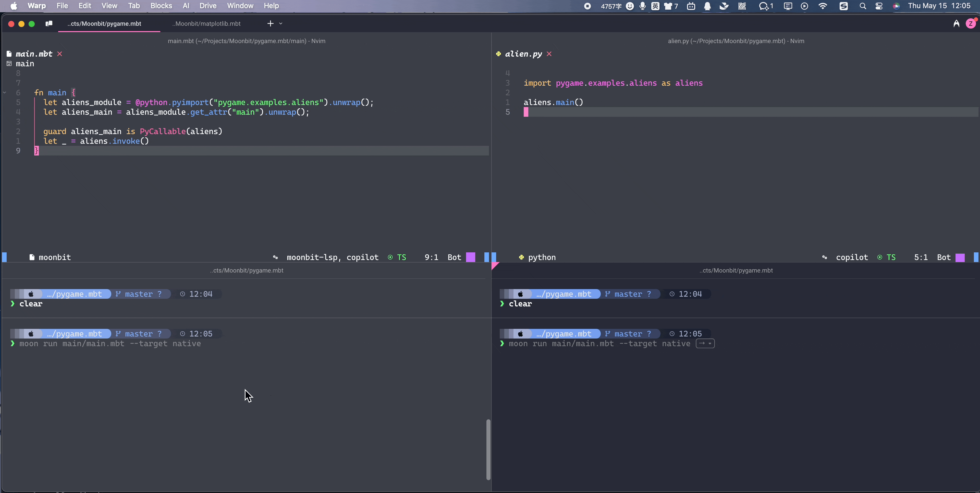This screenshot has height=493, width=980.
Task: Toggle the TS indicator in the python statusline
Action: point(892,257)
